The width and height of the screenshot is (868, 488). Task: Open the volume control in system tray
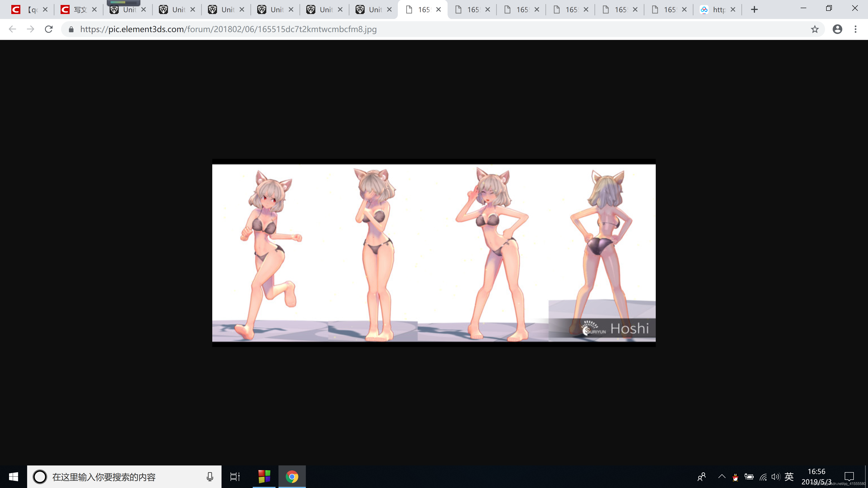775,476
